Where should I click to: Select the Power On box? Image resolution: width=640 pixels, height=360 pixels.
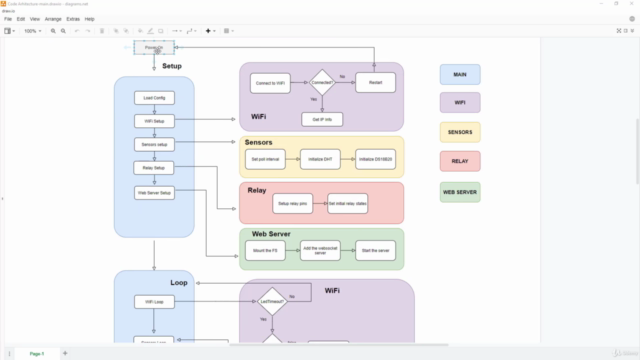pos(154,48)
